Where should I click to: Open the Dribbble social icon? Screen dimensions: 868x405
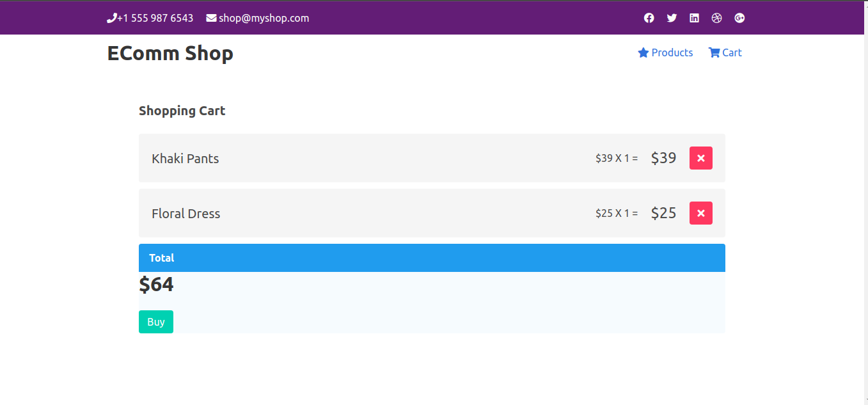[716, 18]
